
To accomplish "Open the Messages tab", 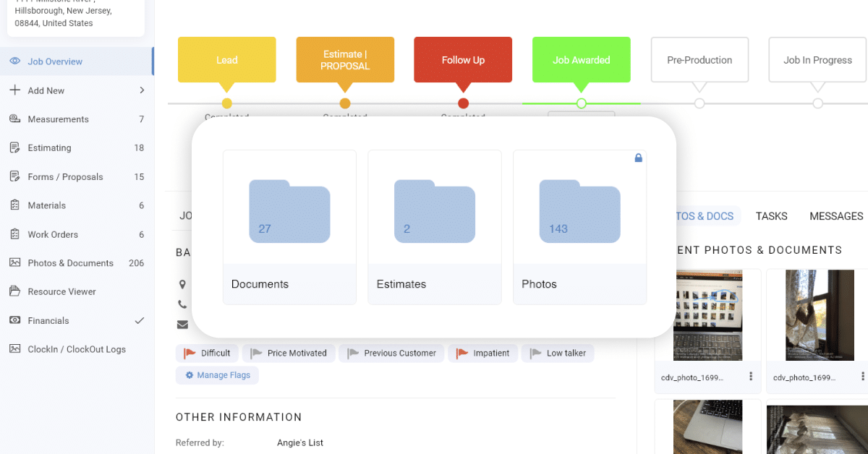I will click(836, 215).
